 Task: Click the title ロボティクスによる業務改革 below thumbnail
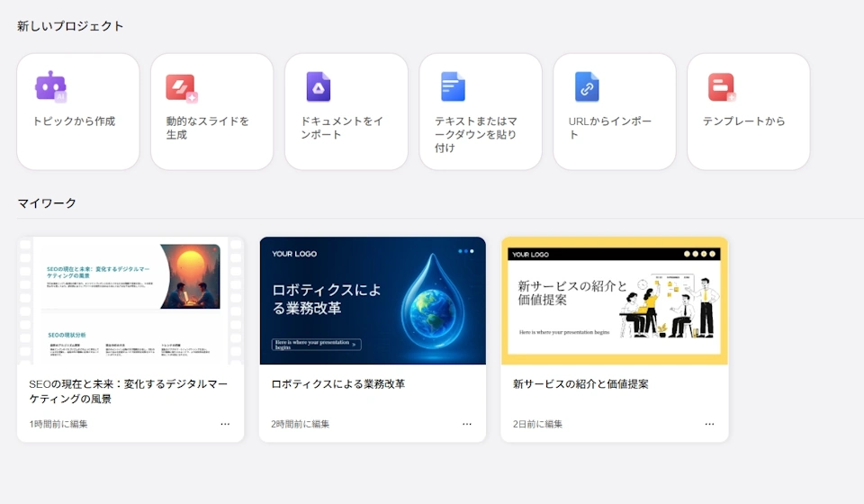(x=337, y=384)
